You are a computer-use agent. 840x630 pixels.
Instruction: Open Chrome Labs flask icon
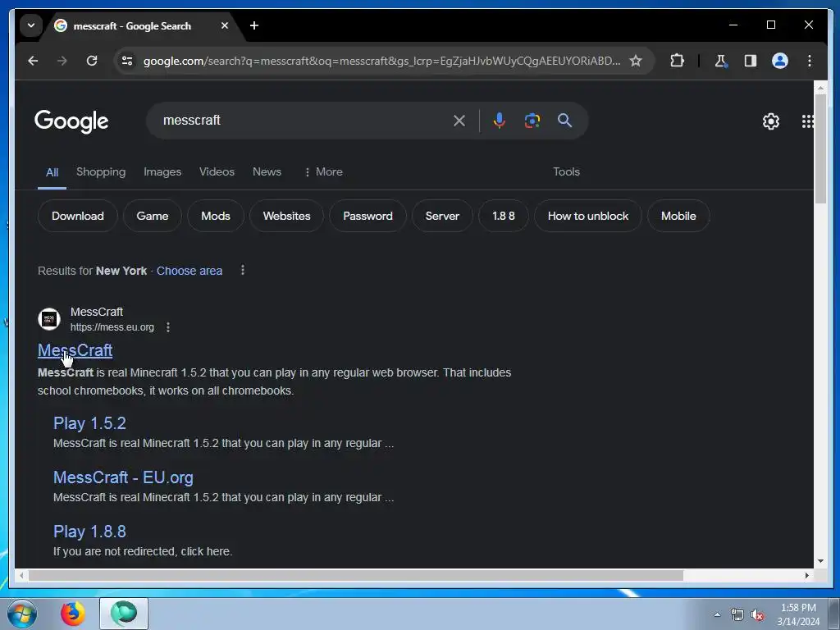tap(721, 61)
